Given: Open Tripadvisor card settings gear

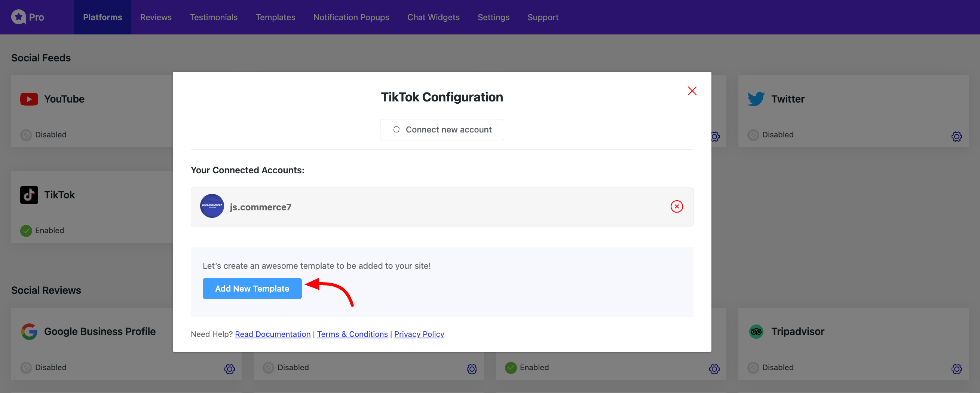Looking at the screenshot, I should 956,369.
